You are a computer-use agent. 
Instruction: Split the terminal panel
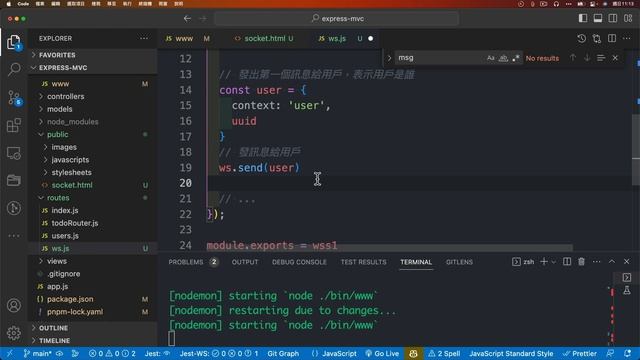[x=567, y=262]
